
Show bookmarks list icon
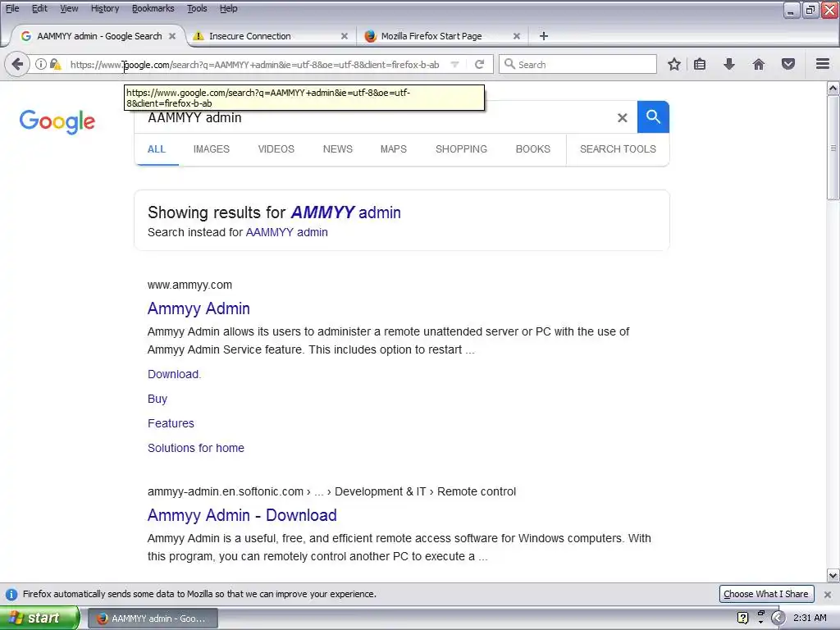pyautogui.click(x=700, y=64)
